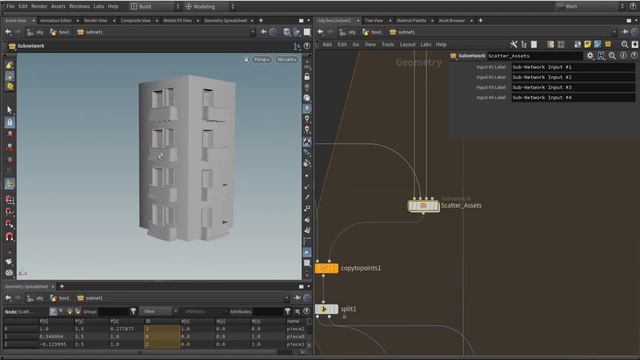Open the Asset Browser tab
Viewport: 640px width, 360px height.
[x=452, y=20]
